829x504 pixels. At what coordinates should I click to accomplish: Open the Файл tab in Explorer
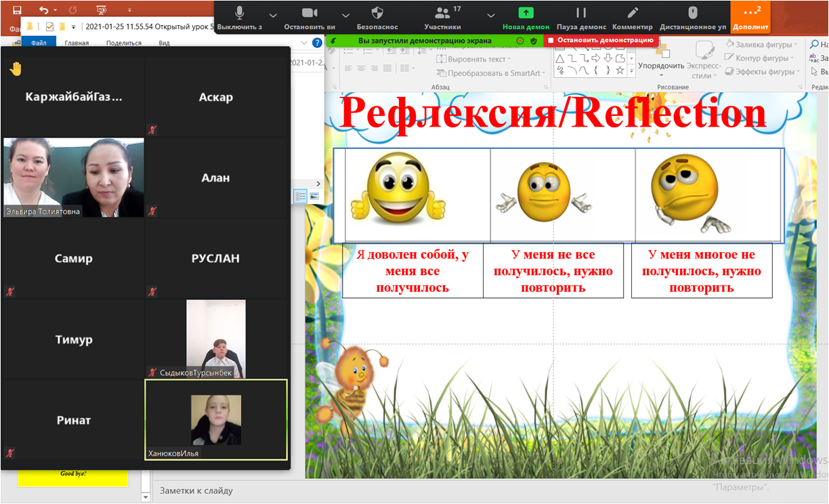pyautogui.click(x=39, y=43)
